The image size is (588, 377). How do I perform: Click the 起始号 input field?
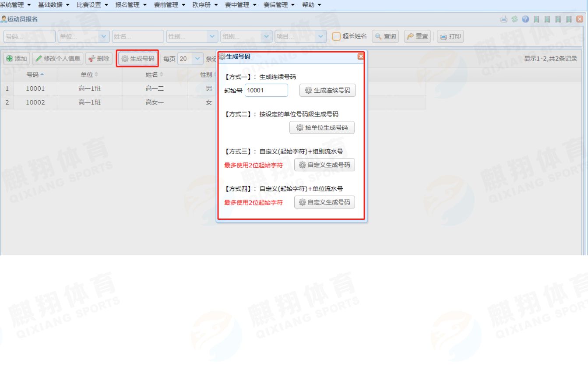266,90
